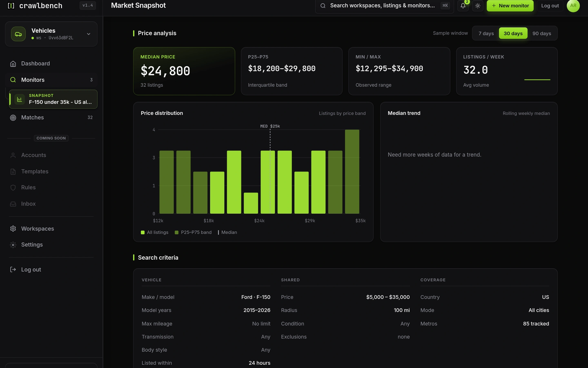The image size is (588, 368).
Task: Click the crawlbench logo icon
Action: pos(11,6)
